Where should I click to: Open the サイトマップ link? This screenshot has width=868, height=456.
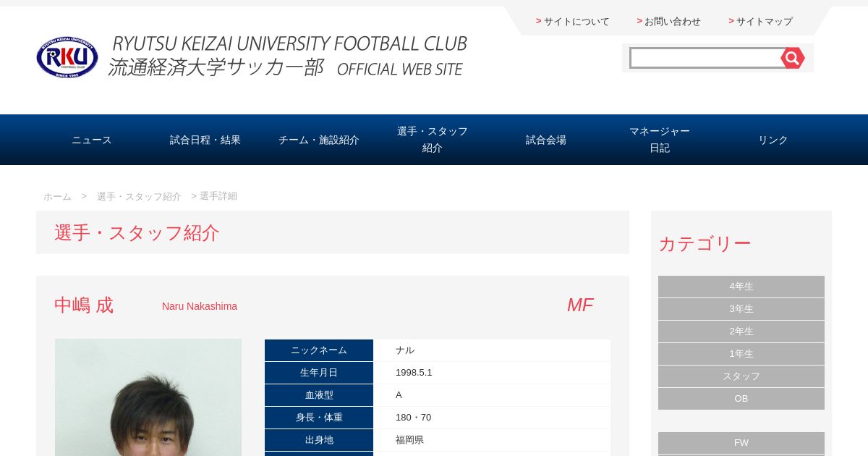(x=765, y=21)
